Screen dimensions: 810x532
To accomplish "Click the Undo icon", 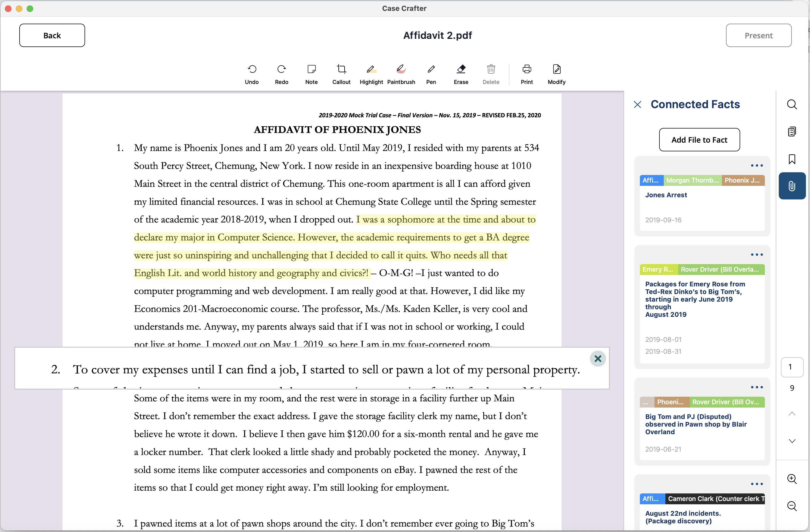I will [x=252, y=74].
